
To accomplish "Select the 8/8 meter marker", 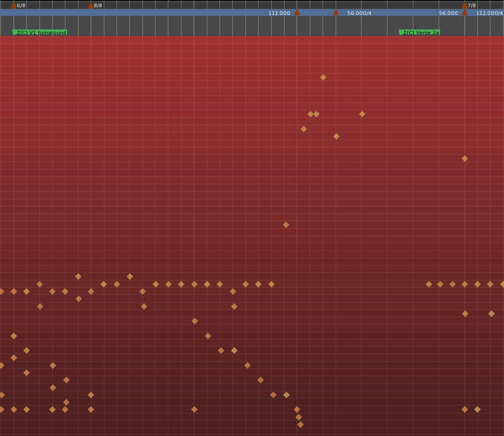I will 91,5.
